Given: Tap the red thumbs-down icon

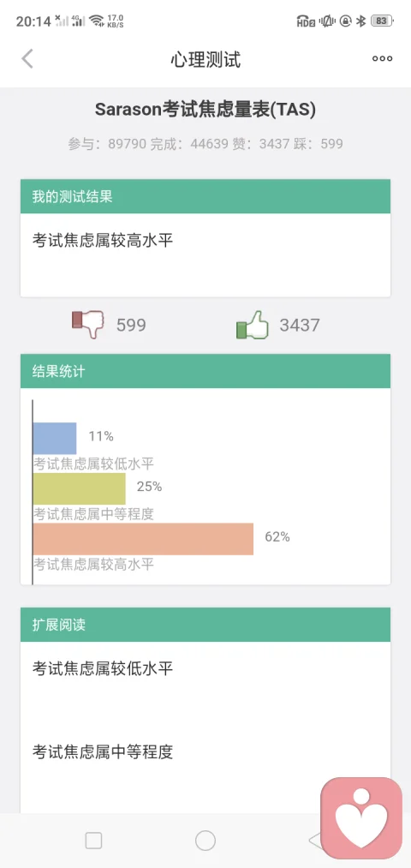Looking at the screenshot, I should coord(88,325).
